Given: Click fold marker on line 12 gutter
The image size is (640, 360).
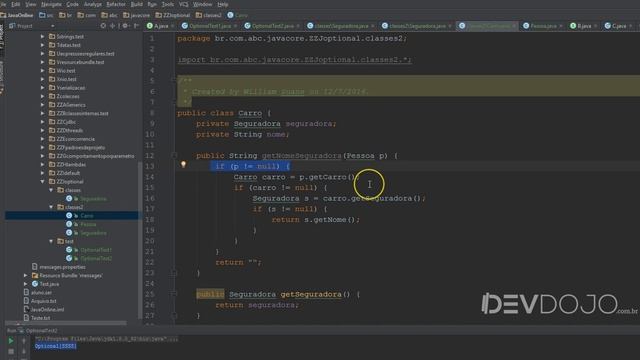Looking at the screenshot, I should pos(174,156).
